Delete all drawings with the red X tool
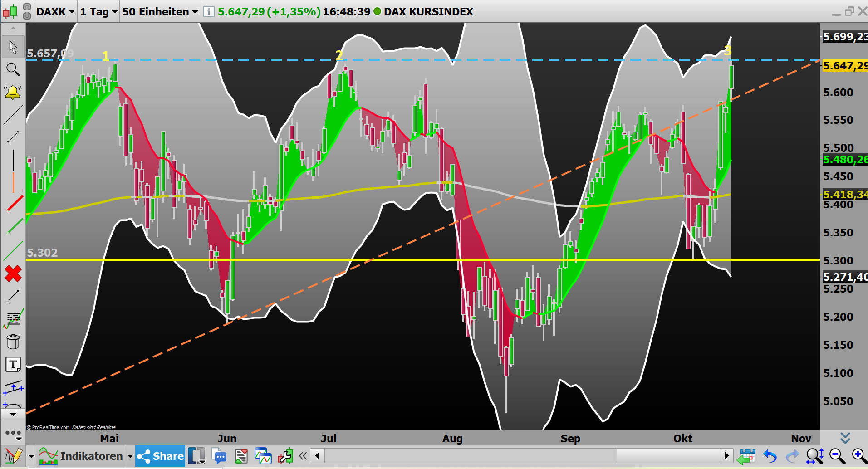The width and height of the screenshot is (868, 469). pyautogui.click(x=13, y=274)
